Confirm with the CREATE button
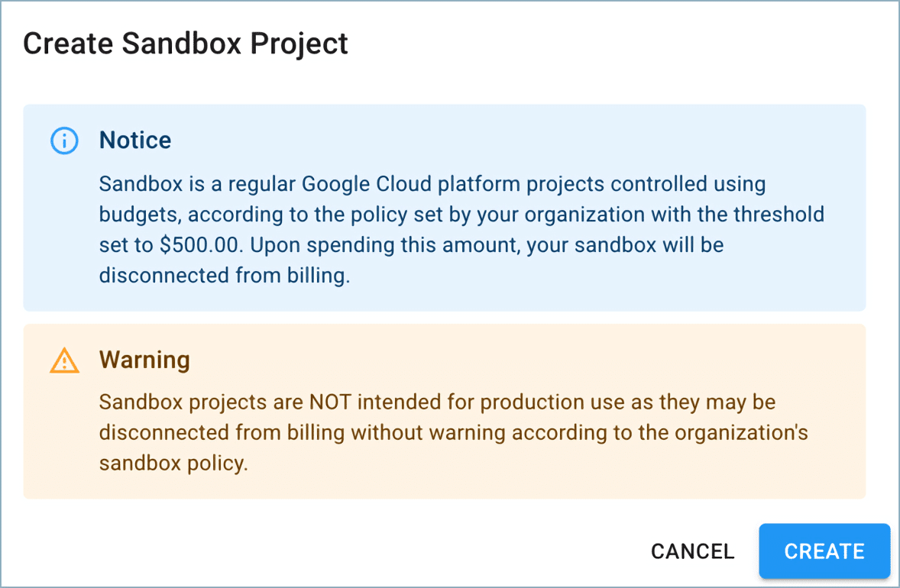The height and width of the screenshot is (588, 900). click(x=824, y=551)
